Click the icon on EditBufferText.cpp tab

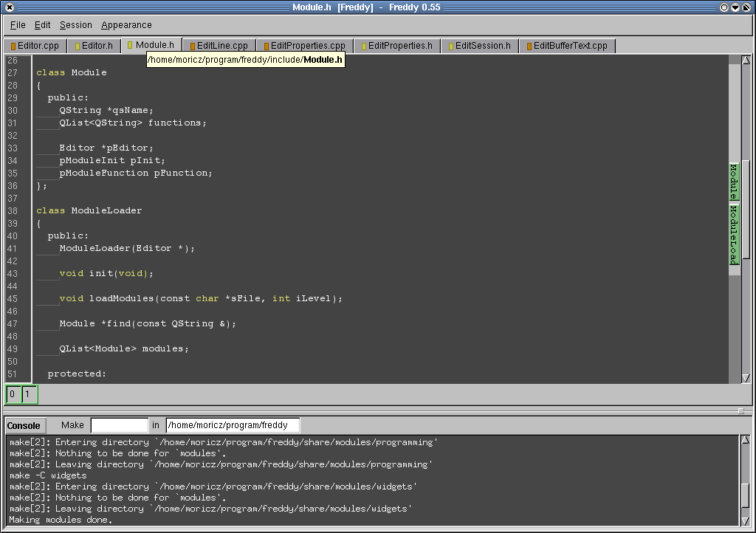(529, 46)
